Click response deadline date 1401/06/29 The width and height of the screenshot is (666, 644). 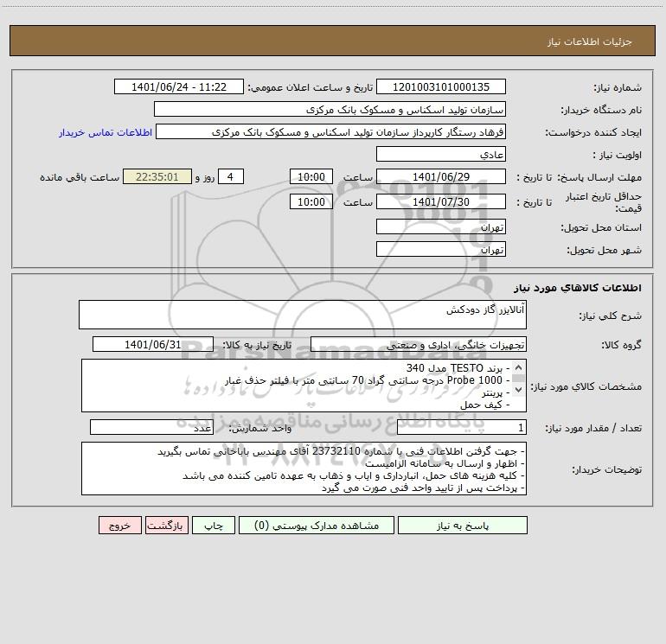tap(441, 176)
